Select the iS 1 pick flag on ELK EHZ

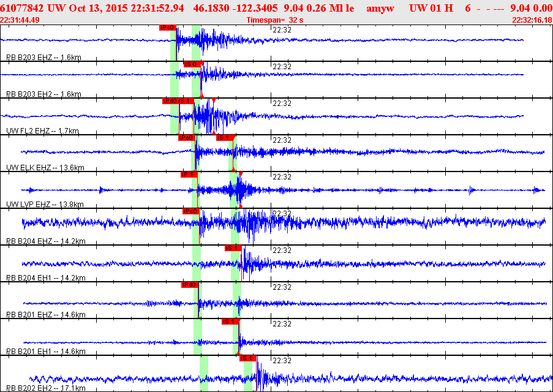225,138
